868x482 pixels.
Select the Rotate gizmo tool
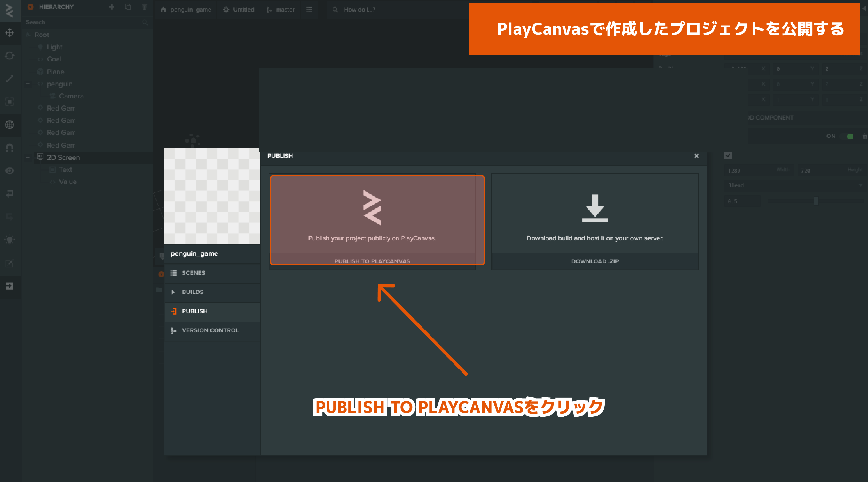point(10,56)
